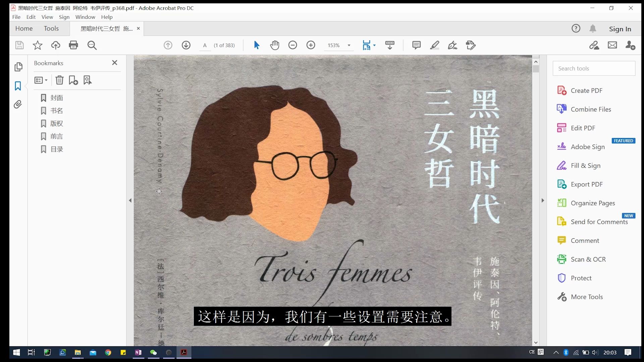Open the Window menu
This screenshot has width=644, height=362.
click(85, 17)
